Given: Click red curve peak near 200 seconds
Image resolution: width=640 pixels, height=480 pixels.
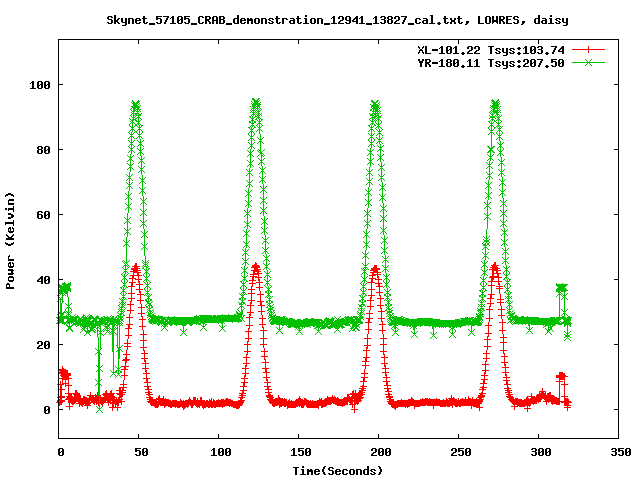Looking at the screenshot, I should [x=375, y=269].
